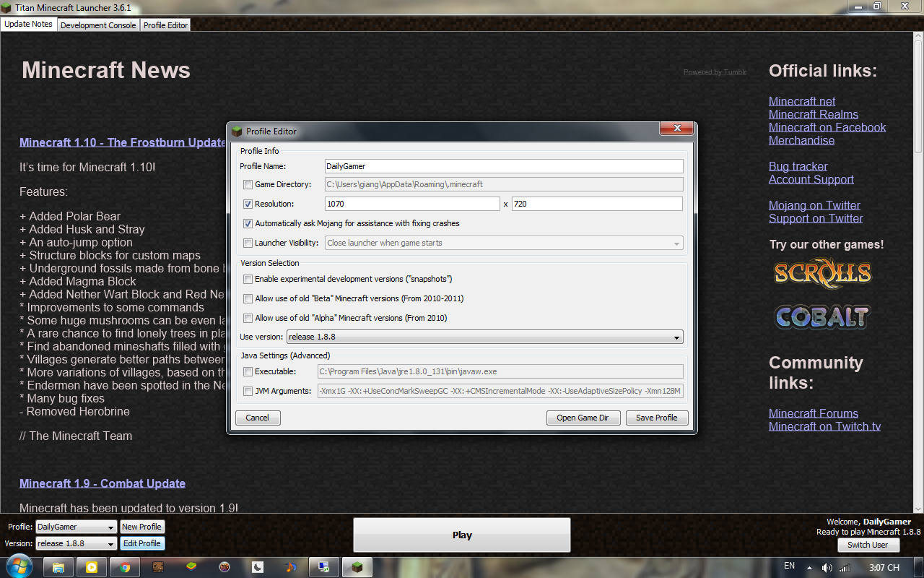Screen dimensions: 924x578
Task: Switch to the Profile Editor tab
Action: click(x=165, y=25)
